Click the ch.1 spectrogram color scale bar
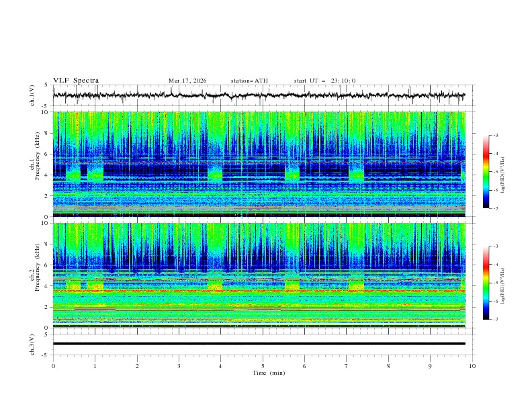Viewport: 532px width, 411px height. [x=486, y=172]
